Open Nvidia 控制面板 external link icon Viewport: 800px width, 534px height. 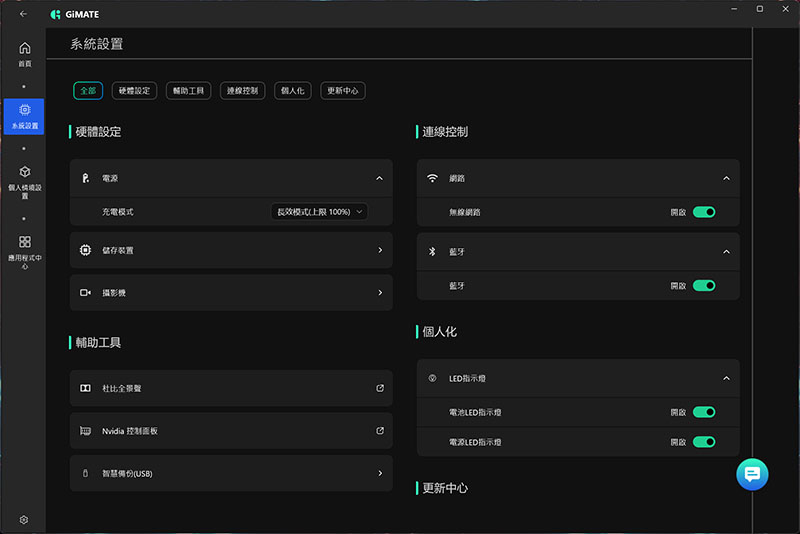coord(380,431)
